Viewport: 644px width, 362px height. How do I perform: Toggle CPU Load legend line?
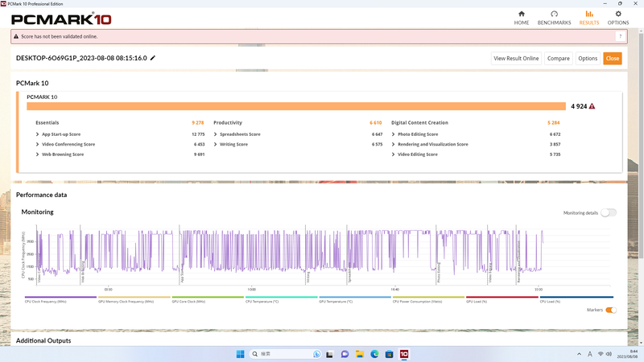click(x=576, y=297)
